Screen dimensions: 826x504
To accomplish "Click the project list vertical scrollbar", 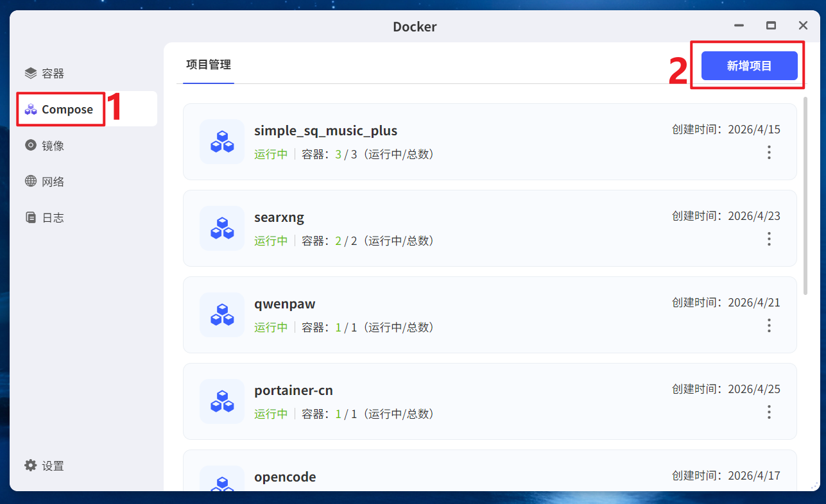I will pyautogui.click(x=806, y=196).
